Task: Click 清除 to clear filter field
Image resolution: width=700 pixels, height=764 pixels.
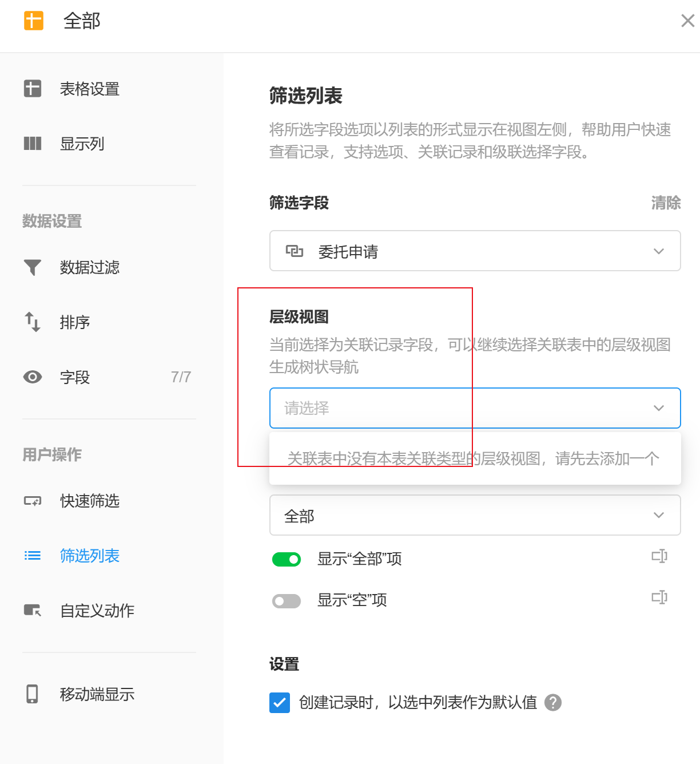Action: [x=666, y=203]
